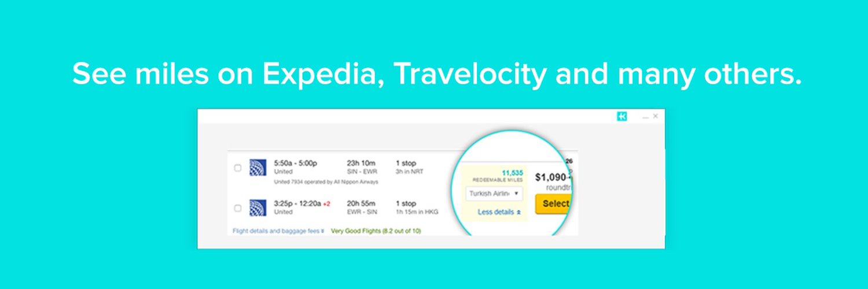This screenshot has width=868, height=289.
Task: Open the Turkish Airlines dropdown
Action: tap(494, 194)
